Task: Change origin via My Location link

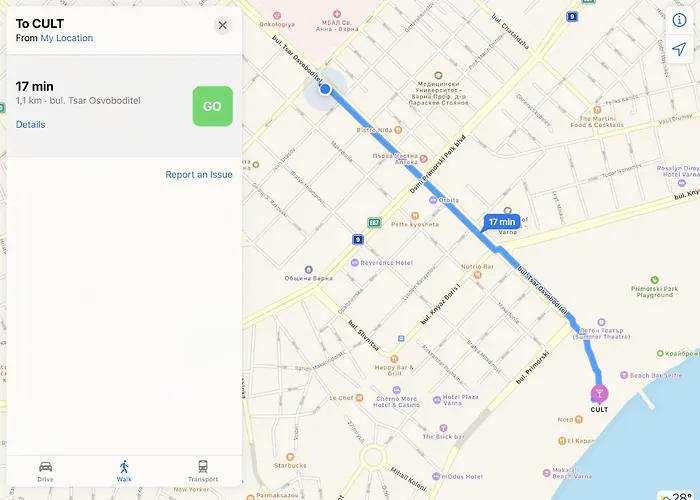Action: [x=67, y=38]
